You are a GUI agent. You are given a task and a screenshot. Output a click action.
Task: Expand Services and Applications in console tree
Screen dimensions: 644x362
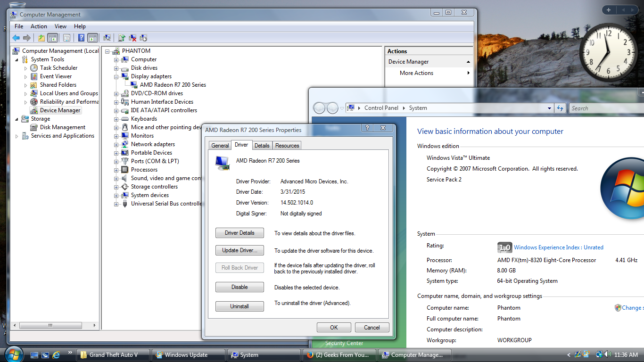(x=17, y=136)
